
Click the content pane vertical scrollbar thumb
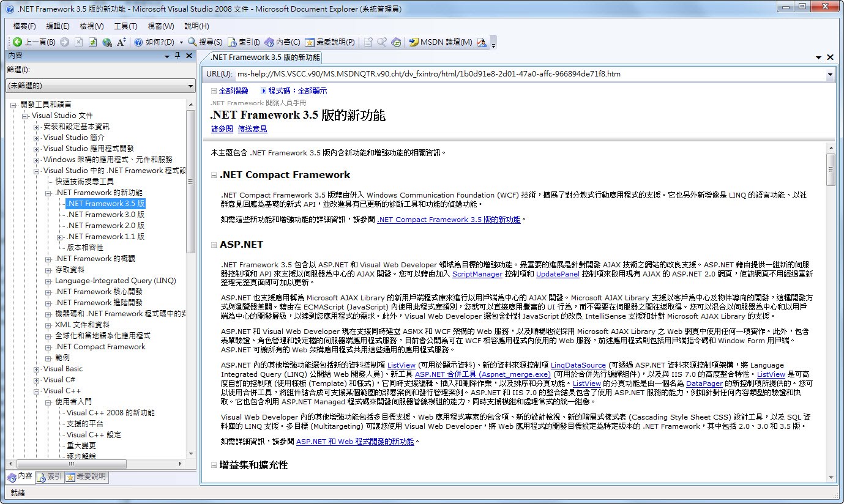point(831,169)
